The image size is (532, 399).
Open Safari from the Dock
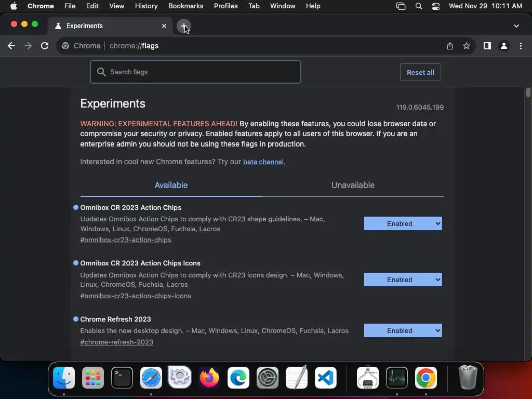click(151, 378)
